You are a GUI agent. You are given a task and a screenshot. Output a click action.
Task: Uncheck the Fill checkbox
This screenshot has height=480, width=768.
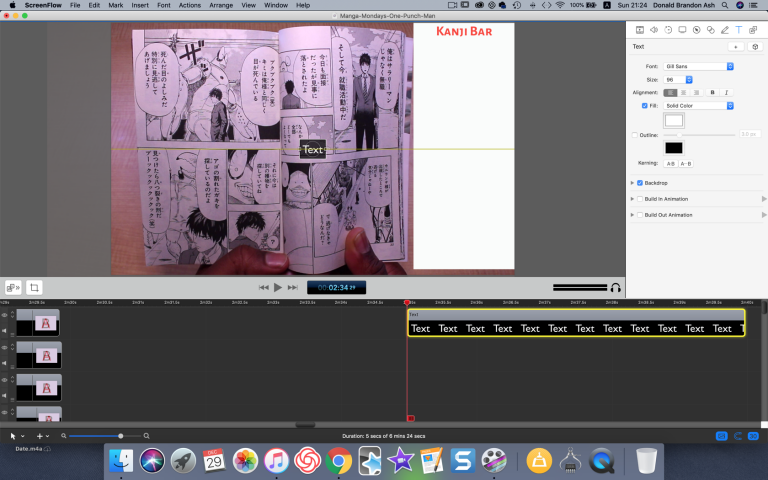[645, 106]
